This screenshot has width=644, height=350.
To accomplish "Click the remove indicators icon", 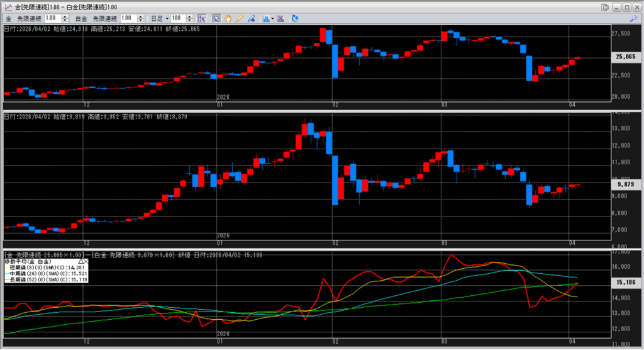I will click(280, 18).
